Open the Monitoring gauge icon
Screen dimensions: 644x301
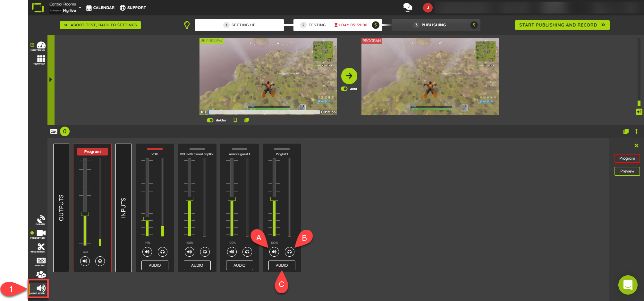pos(41,45)
